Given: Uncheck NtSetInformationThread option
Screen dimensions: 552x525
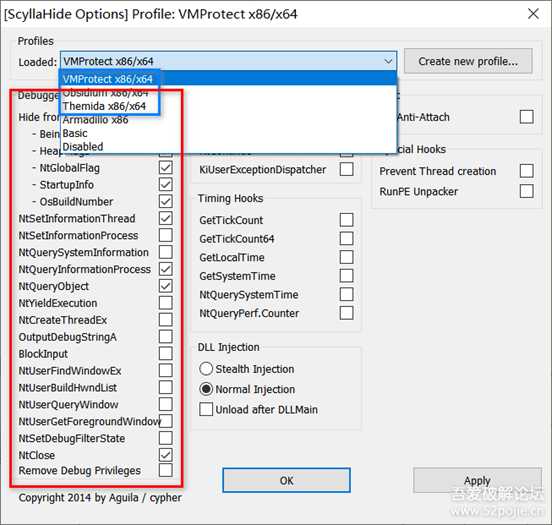Looking at the screenshot, I should [165, 218].
